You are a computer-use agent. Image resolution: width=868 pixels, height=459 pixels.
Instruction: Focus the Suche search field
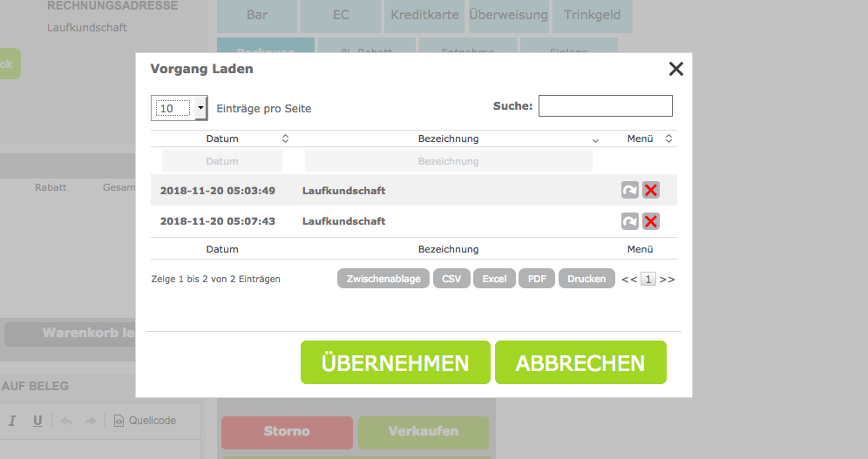605,105
